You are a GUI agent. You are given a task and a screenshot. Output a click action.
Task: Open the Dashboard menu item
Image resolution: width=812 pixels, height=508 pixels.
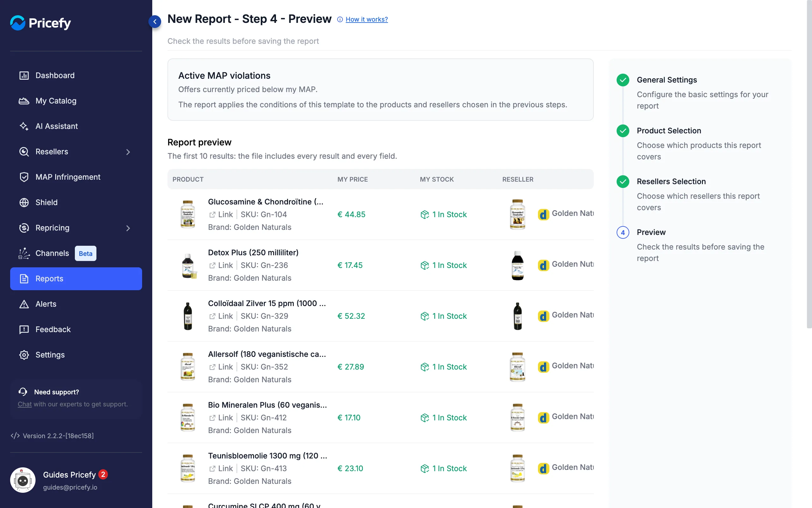[76, 75]
